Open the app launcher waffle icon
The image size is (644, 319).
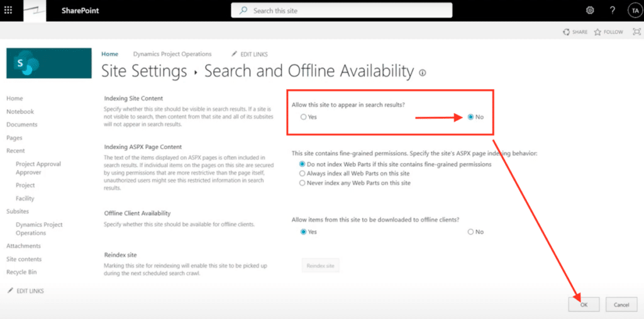point(8,11)
